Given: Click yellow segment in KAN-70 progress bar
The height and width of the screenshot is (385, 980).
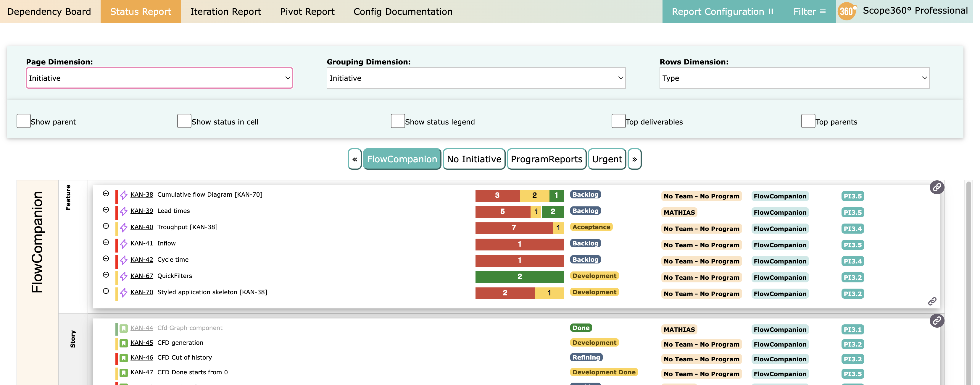Looking at the screenshot, I should coord(549,293).
